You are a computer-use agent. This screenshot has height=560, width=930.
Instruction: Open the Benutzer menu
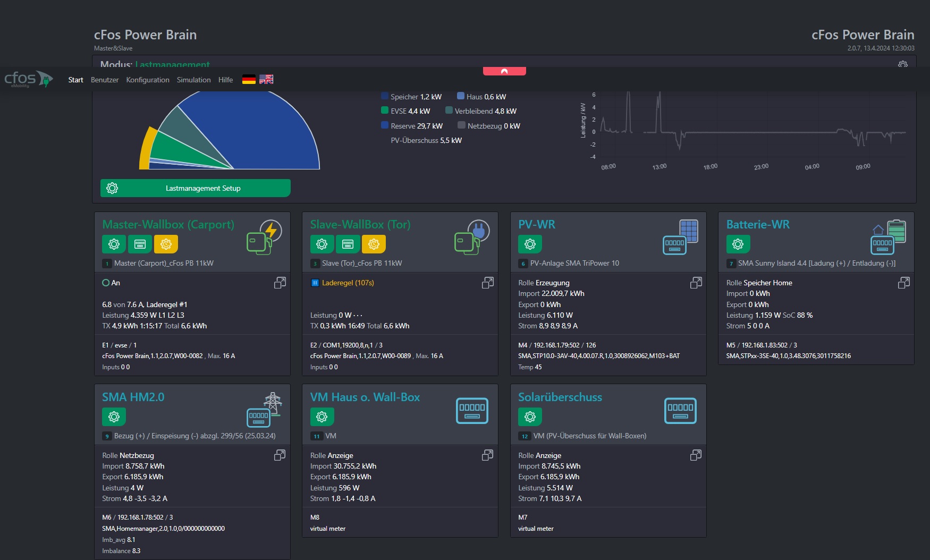105,80
